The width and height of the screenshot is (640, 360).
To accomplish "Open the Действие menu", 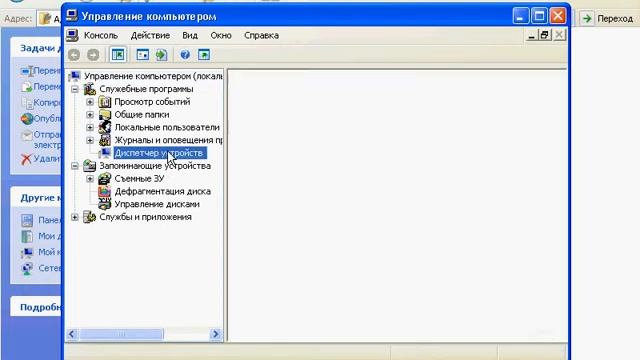I will pyautogui.click(x=150, y=36).
